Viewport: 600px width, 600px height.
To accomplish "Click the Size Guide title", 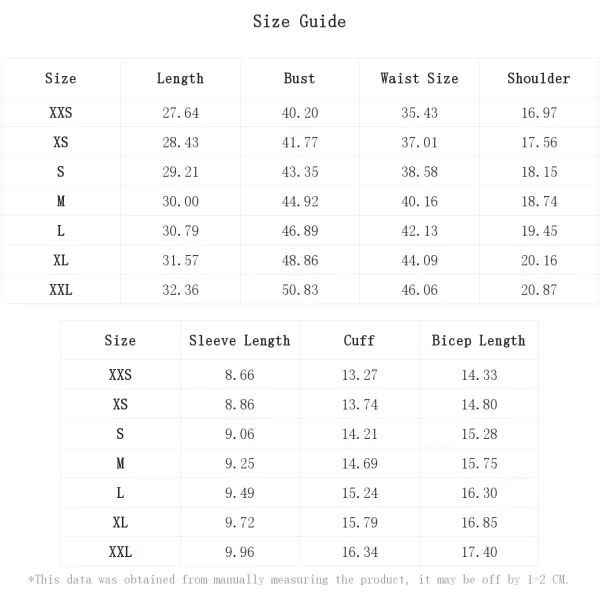I will [x=299, y=21].
